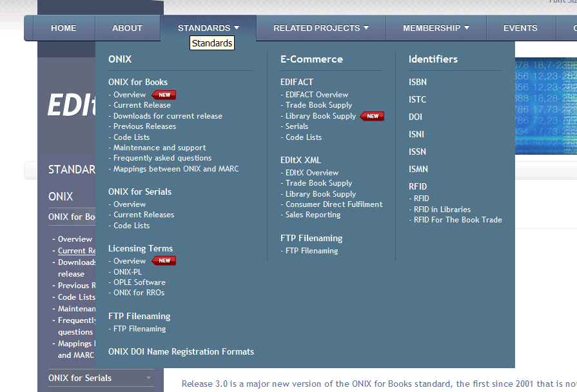The image size is (577, 392).
Task: Open the RELATED PROJECTS dropdown menu
Action: point(321,28)
